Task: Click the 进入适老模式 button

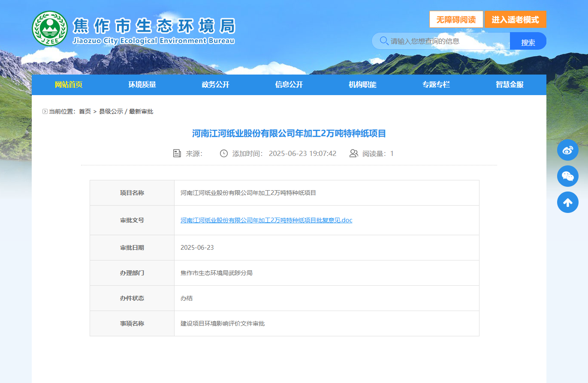Action: [x=515, y=20]
